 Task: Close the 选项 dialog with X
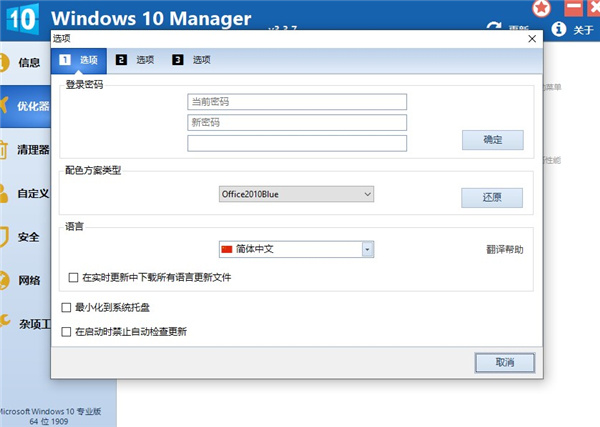click(532, 39)
